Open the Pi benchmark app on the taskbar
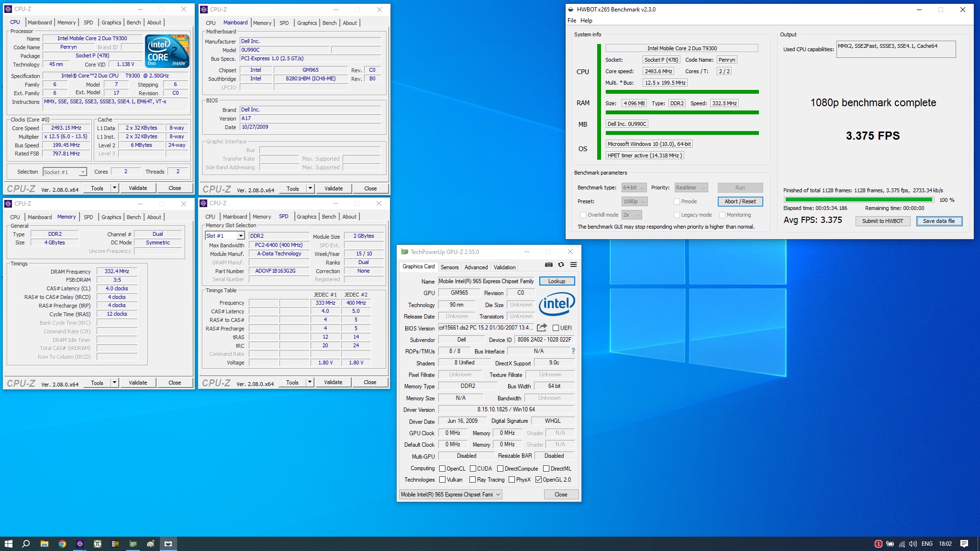This screenshot has width=980, height=551. [98, 544]
